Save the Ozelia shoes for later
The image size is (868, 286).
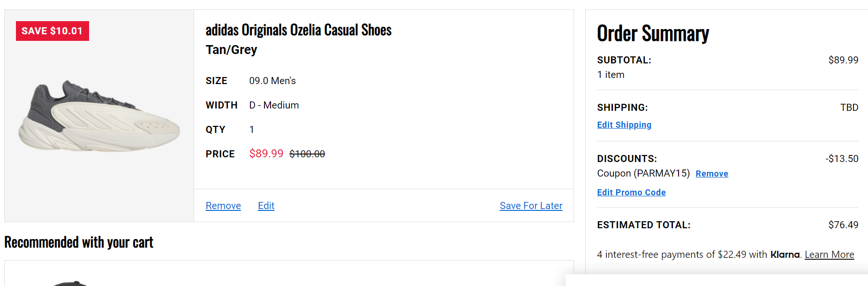(530, 206)
